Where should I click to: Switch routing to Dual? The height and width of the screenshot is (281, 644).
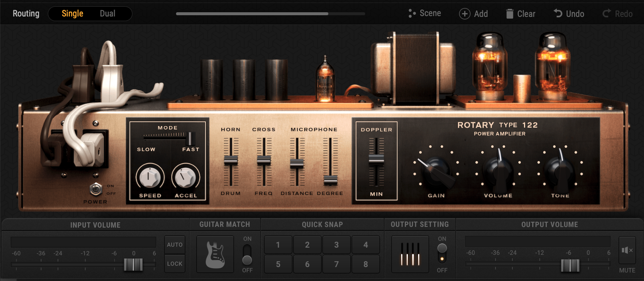107,14
